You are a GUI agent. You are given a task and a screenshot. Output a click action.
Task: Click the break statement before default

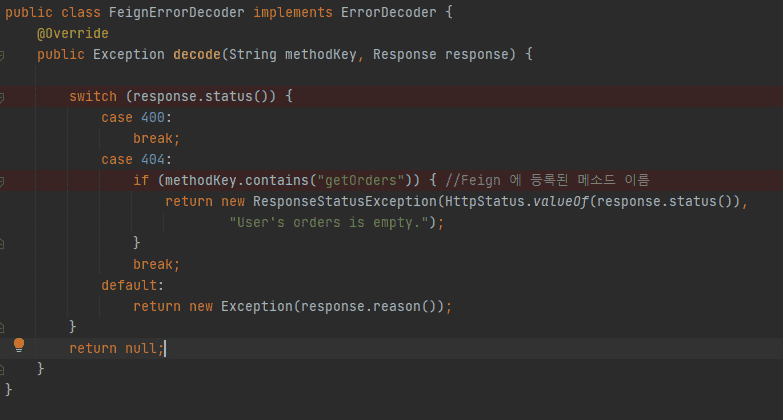click(156, 264)
